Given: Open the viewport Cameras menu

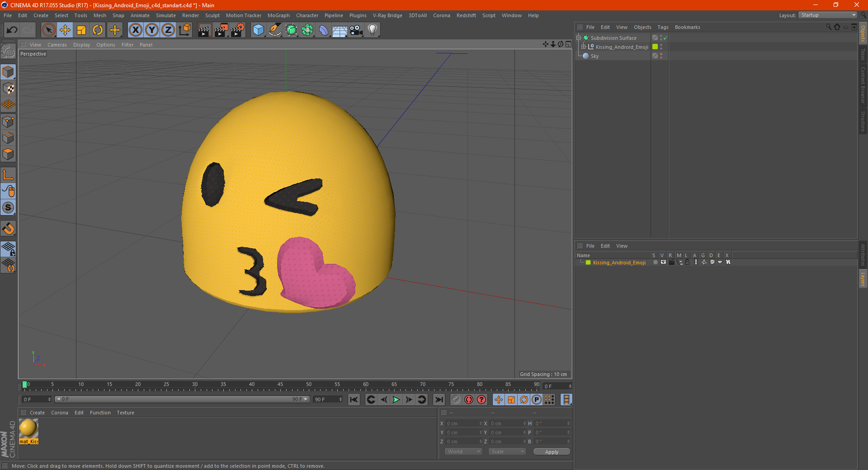Looking at the screenshot, I should (57, 45).
